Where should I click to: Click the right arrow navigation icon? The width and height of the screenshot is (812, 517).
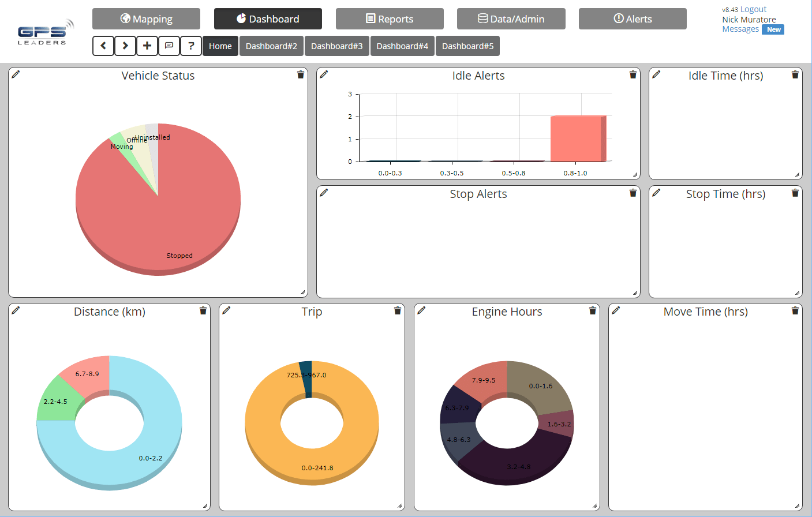pos(125,46)
